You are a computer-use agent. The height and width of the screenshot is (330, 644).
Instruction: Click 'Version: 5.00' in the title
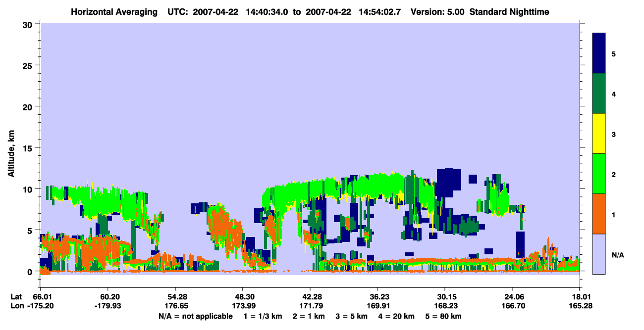coord(437,12)
